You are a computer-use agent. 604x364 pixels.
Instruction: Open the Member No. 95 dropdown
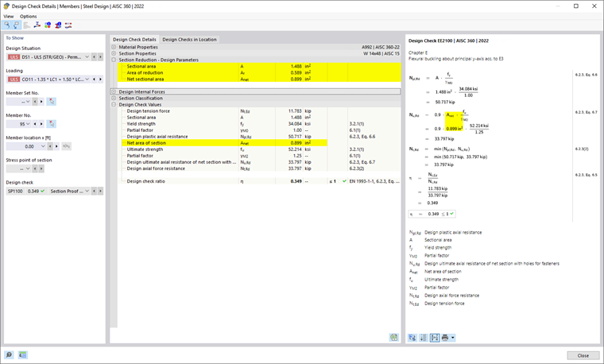[x=28, y=124]
